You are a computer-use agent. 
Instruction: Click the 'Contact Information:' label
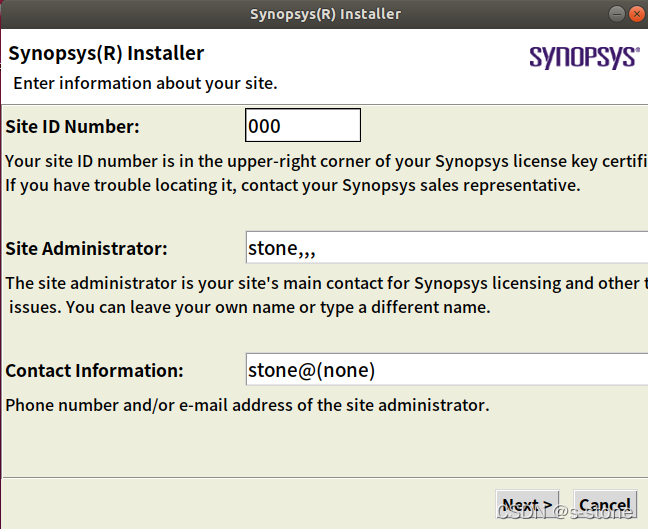(x=94, y=370)
